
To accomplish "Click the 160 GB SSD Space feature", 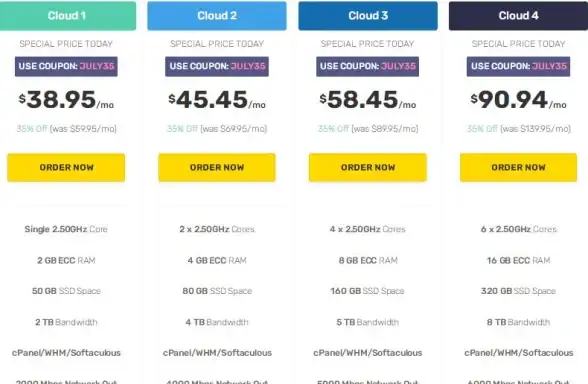I will (368, 291).
